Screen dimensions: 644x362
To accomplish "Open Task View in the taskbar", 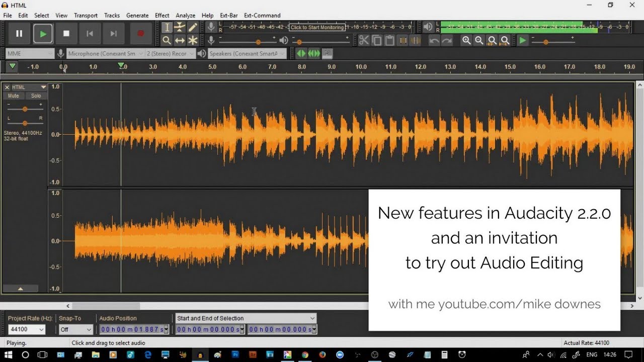I will point(43,354).
